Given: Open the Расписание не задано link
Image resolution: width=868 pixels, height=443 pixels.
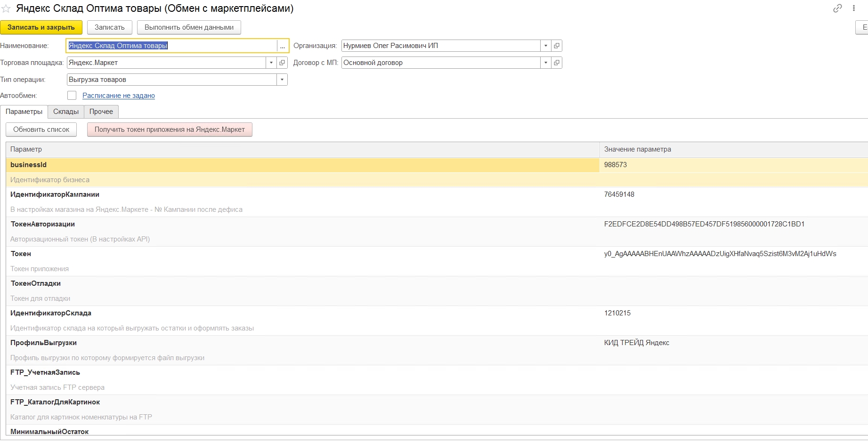Looking at the screenshot, I should pyautogui.click(x=119, y=96).
